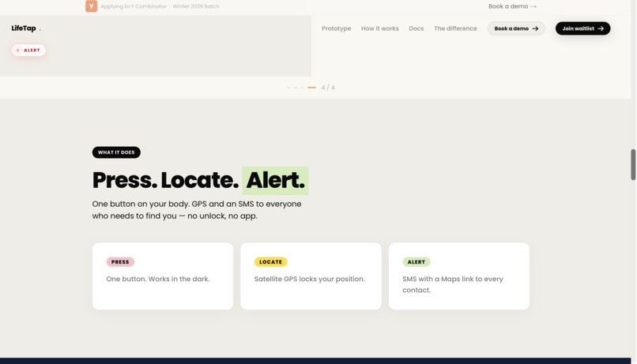Select the LOCATE card badge
The width and height of the screenshot is (637, 364).
click(270, 261)
